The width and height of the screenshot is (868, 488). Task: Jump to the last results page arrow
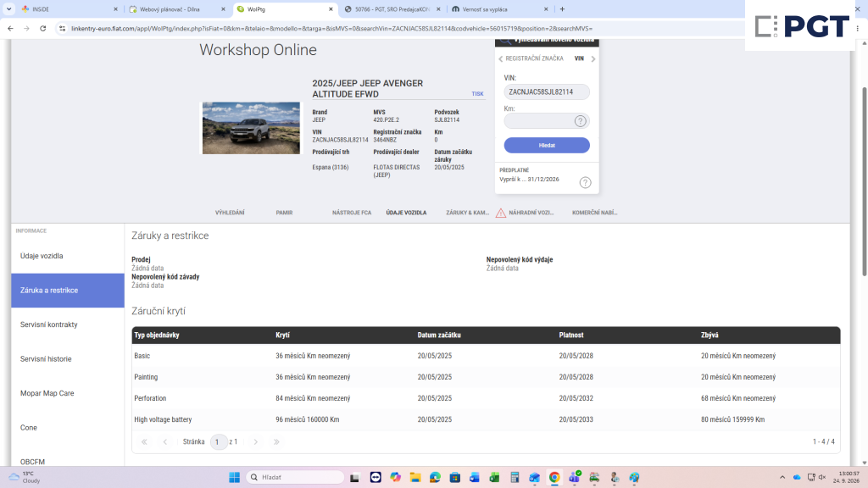pos(276,442)
